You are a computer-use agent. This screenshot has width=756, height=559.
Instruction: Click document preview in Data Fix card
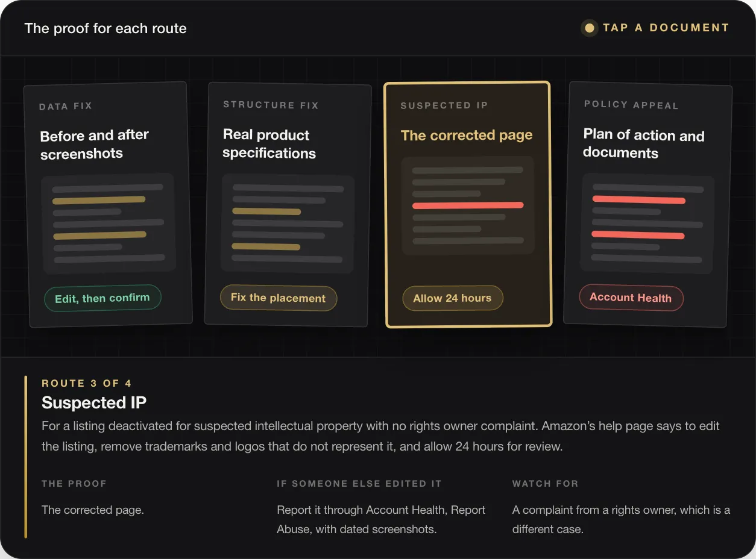[x=109, y=223]
